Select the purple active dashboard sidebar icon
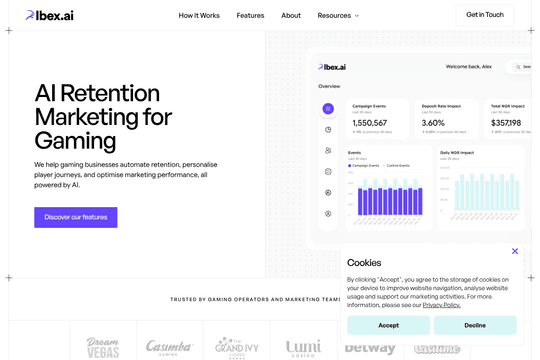540x360 pixels. [x=328, y=109]
